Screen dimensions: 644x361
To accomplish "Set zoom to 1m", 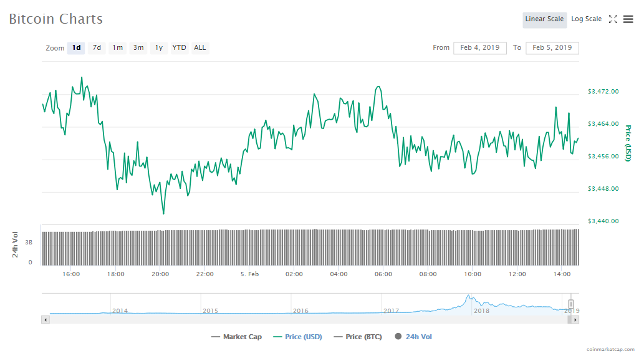I will coord(117,48).
